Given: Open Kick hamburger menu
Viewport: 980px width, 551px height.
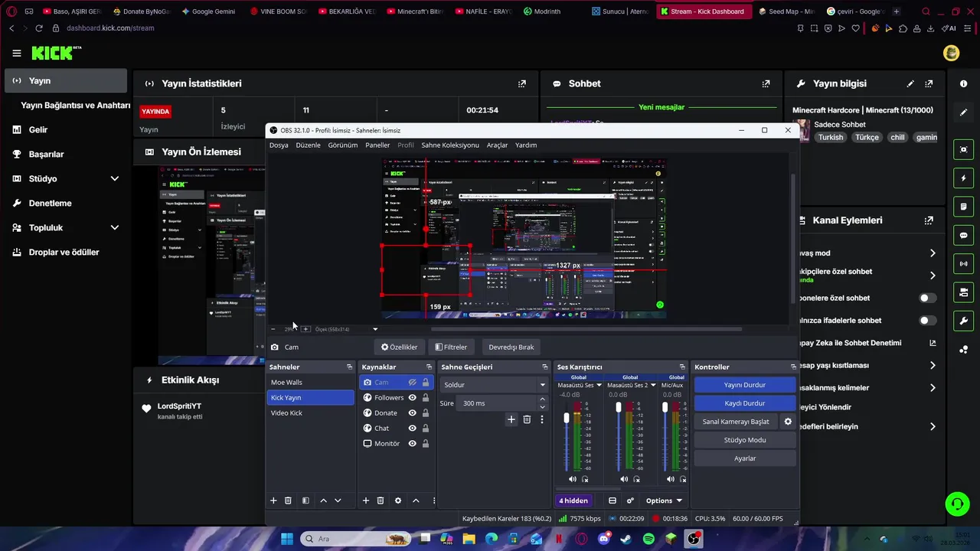Looking at the screenshot, I should click(16, 53).
